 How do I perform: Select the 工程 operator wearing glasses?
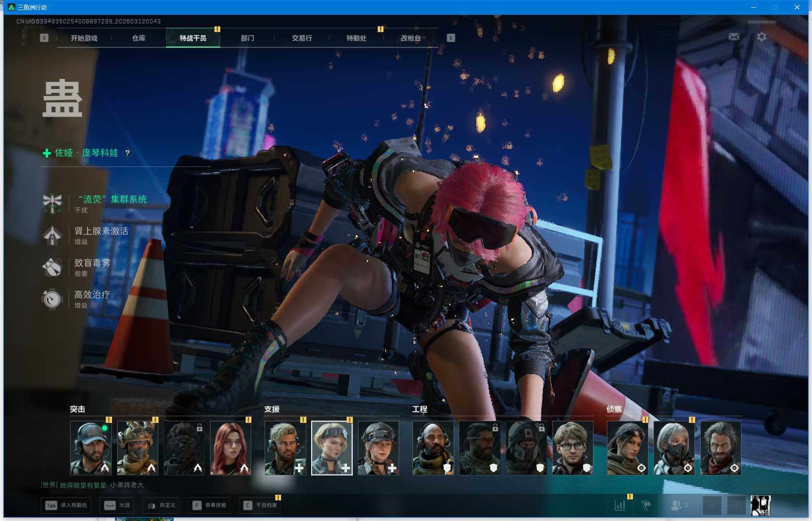(573, 448)
